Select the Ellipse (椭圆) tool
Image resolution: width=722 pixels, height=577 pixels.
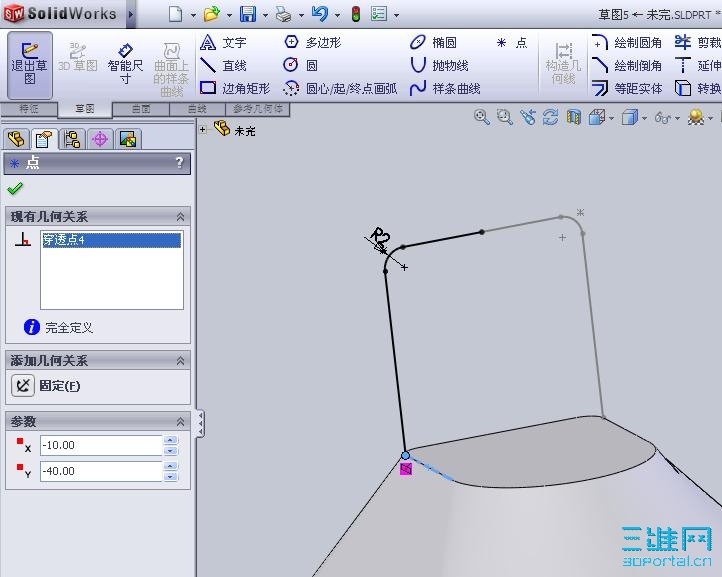tap(433, 42)
